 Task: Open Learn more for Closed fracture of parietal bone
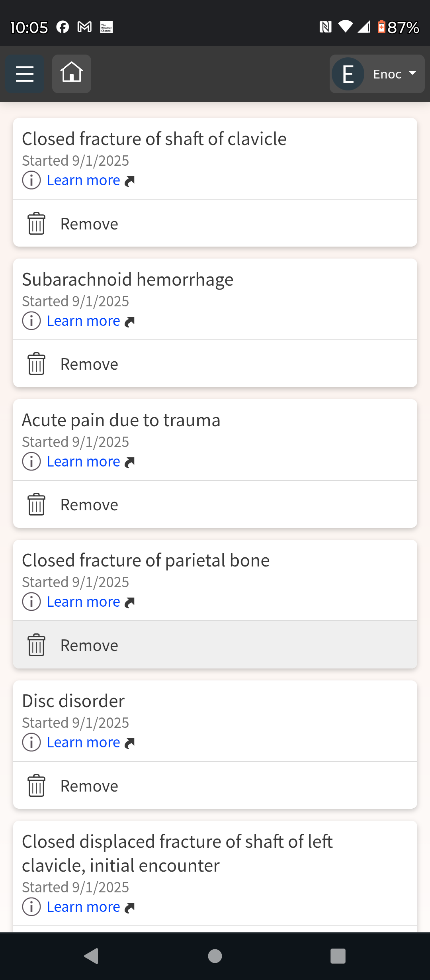coord(83,602)
